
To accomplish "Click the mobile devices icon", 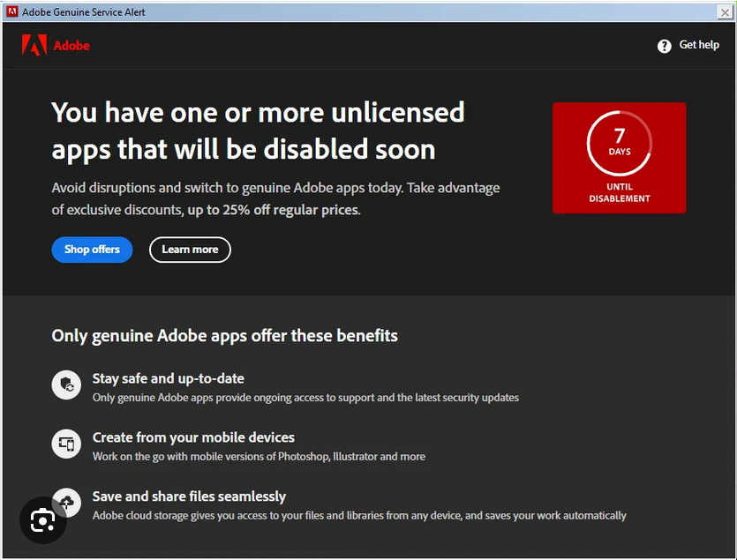I will [x=66, y=444].
